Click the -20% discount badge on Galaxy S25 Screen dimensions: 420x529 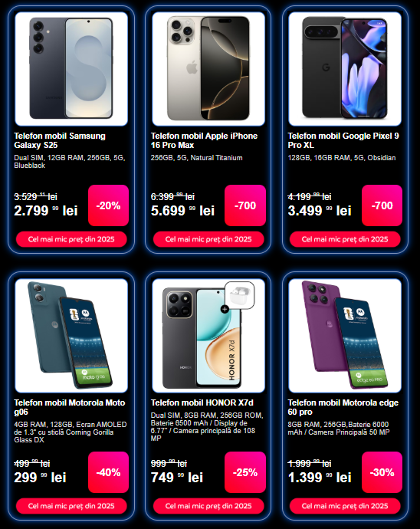coord(108,205)
